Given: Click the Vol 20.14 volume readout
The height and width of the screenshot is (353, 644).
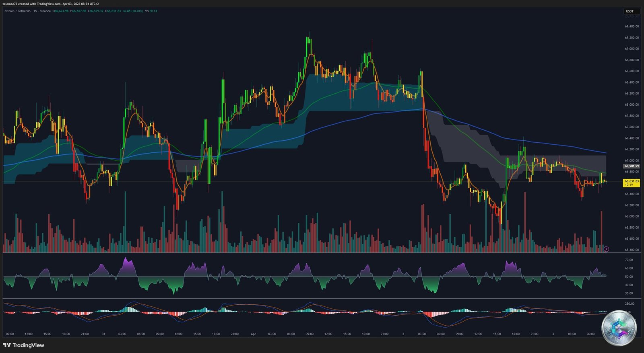Looking at the screenshot, I should [x=151, y=11].
